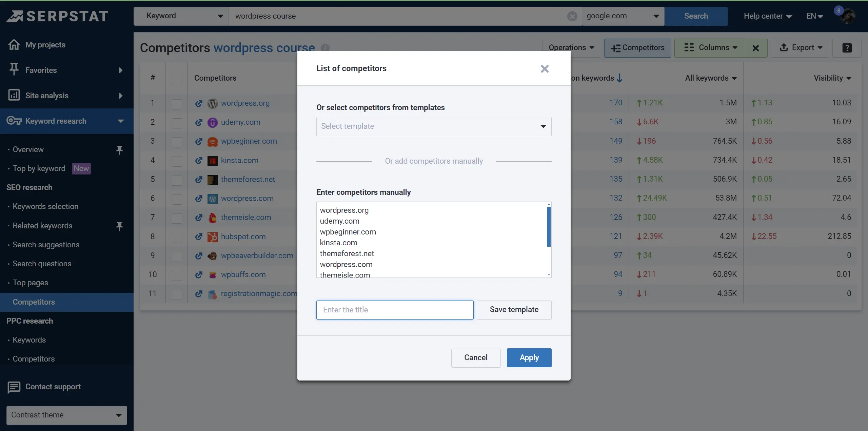Expand the google.com search engine dropdown

[x=623, y=16]
